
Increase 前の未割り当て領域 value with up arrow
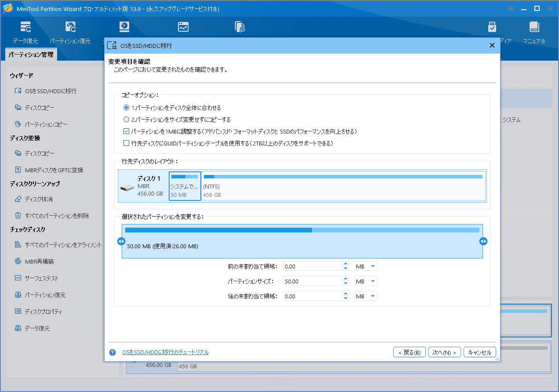click(x=345, y=264)
